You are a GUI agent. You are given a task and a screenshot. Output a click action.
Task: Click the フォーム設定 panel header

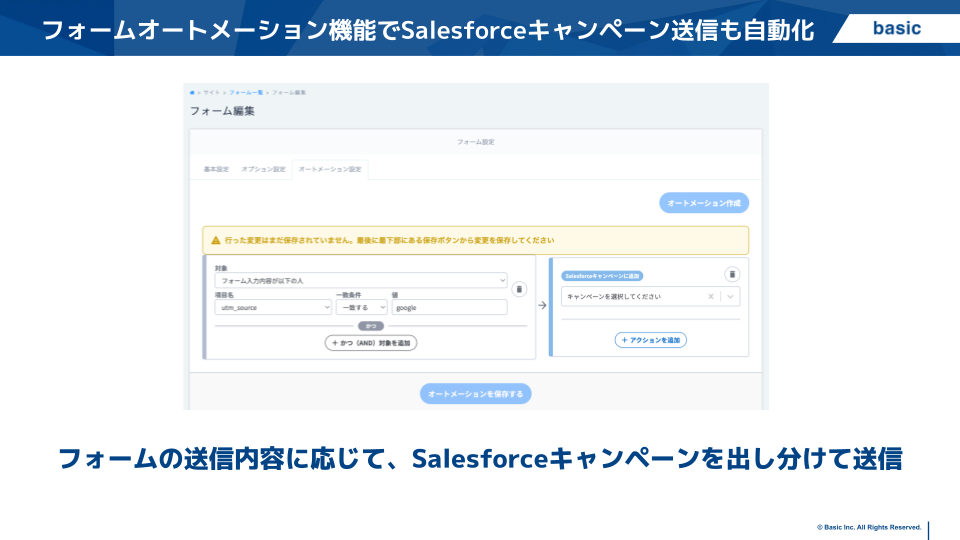click(x=476, y=142)
